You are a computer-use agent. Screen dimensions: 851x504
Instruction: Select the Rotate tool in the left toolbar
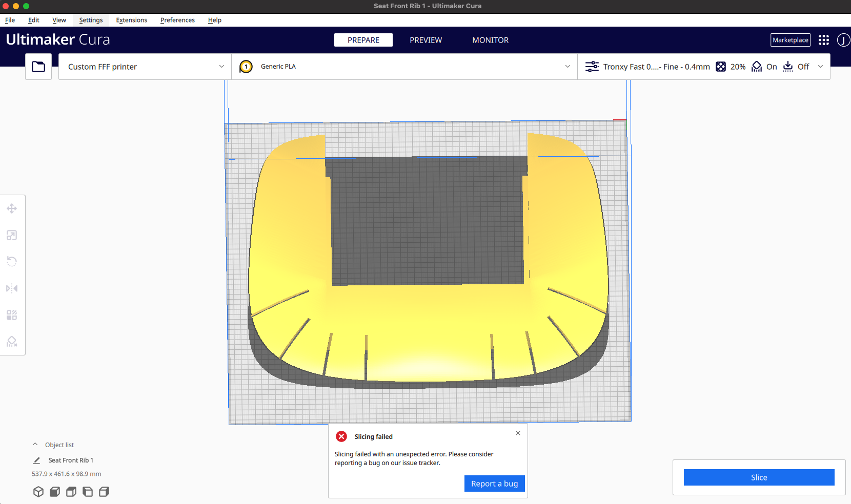tap(12, 262)
